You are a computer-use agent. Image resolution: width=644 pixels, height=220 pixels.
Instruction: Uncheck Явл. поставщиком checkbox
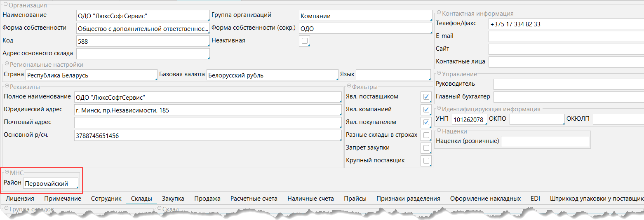(426, 97)
